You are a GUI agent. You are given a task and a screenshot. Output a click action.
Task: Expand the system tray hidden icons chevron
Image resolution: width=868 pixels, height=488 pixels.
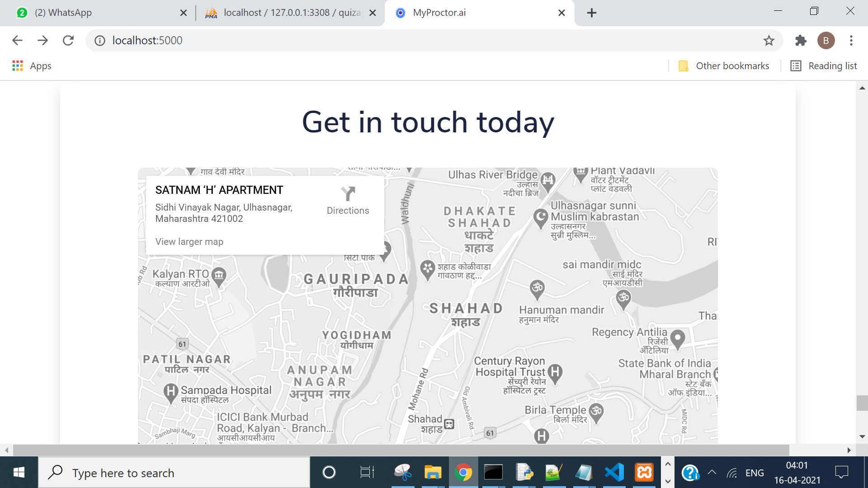tap(712, 473)
